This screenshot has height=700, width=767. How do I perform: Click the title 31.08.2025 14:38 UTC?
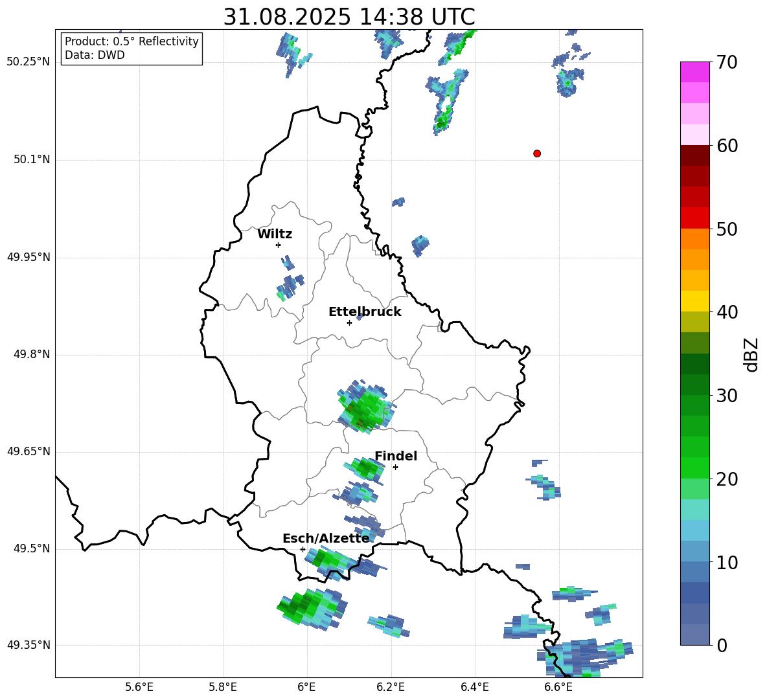349,17
